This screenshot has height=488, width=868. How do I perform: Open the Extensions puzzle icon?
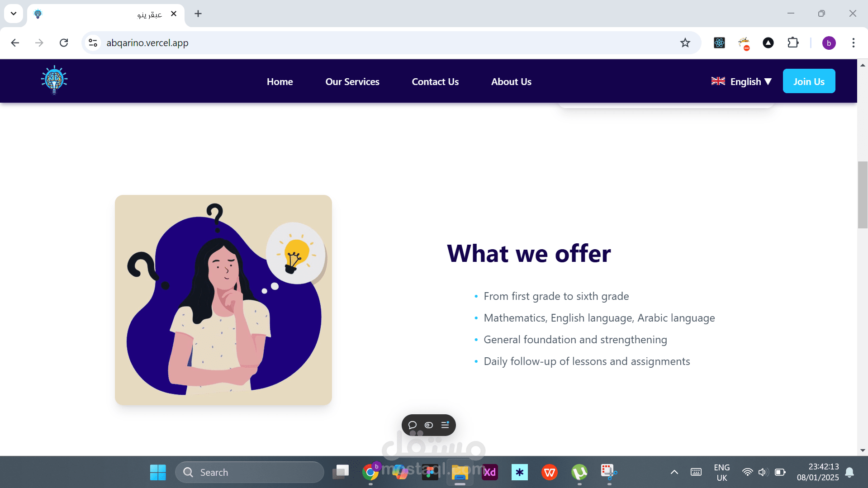click(793, 43)
